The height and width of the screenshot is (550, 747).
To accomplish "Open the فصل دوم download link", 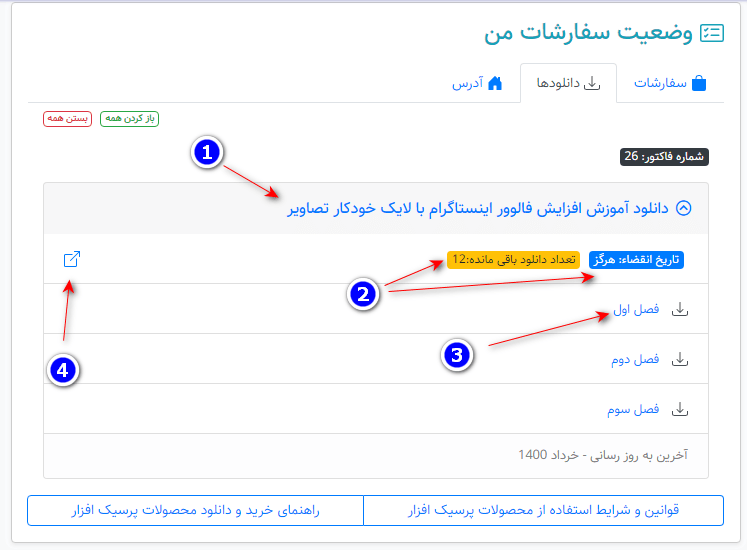I will [635, 360].
